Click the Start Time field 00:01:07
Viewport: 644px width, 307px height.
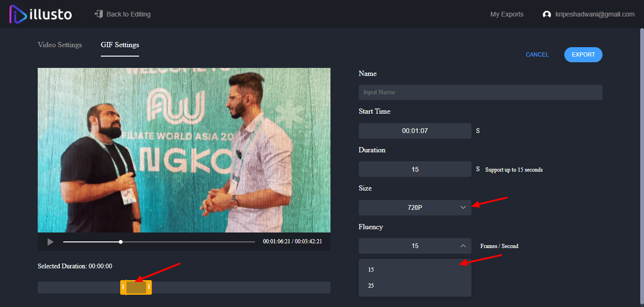(x=415, y=131)
